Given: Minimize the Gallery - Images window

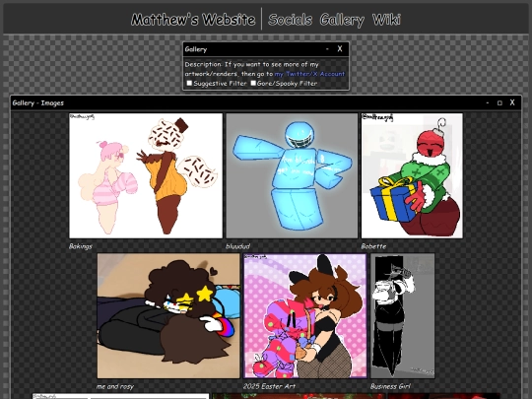Looking at the screenshot, I should point(488,102).
